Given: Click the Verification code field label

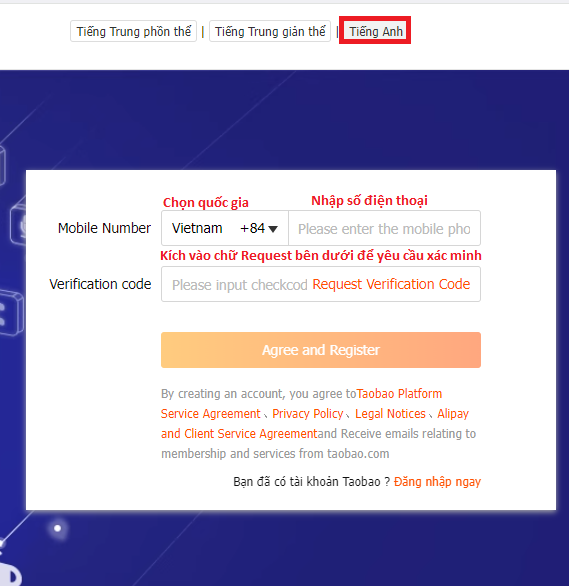Looking at the screenshot, I should 100,284.
